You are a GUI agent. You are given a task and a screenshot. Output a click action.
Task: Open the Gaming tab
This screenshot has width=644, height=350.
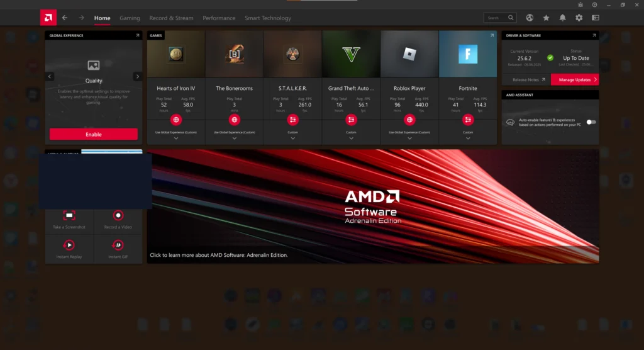click(x=130, y=18)
